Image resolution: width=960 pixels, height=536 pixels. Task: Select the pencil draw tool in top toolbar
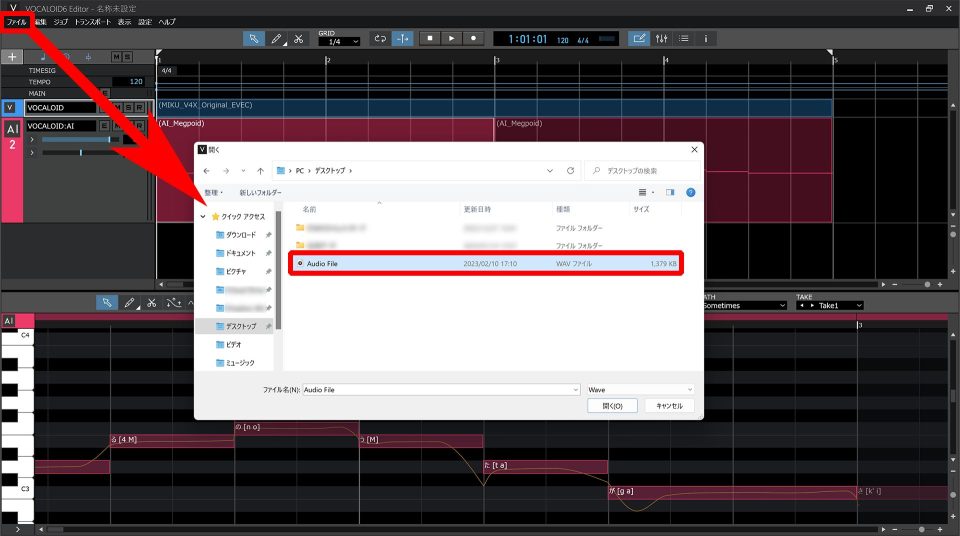[277, 38]
